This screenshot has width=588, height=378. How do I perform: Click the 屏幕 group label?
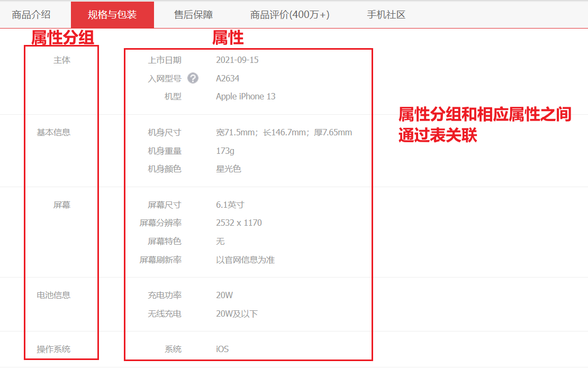[62, 205]
